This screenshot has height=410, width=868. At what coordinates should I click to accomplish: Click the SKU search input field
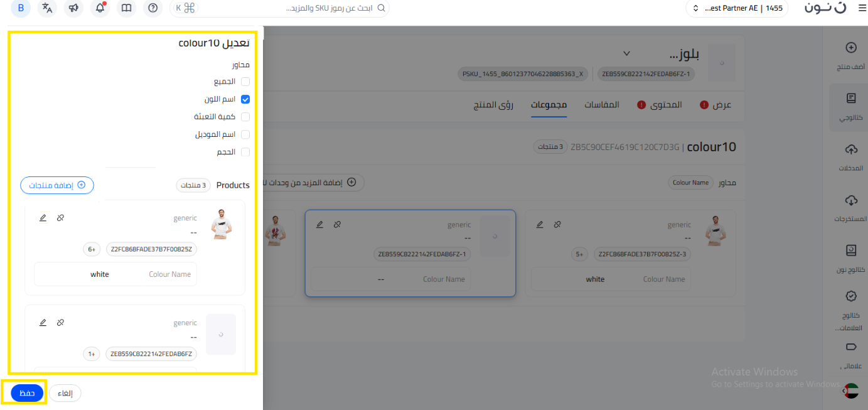pos(295,8)
